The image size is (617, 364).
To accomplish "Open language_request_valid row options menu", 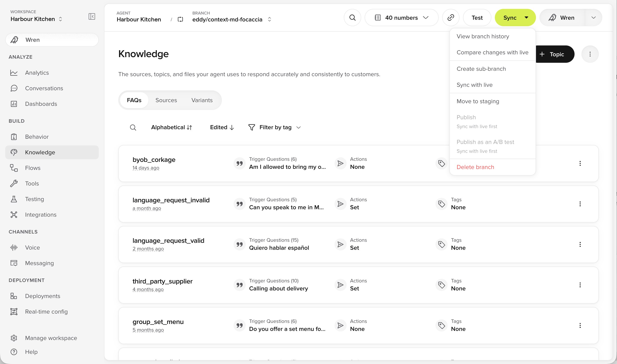I will (580, 244).
